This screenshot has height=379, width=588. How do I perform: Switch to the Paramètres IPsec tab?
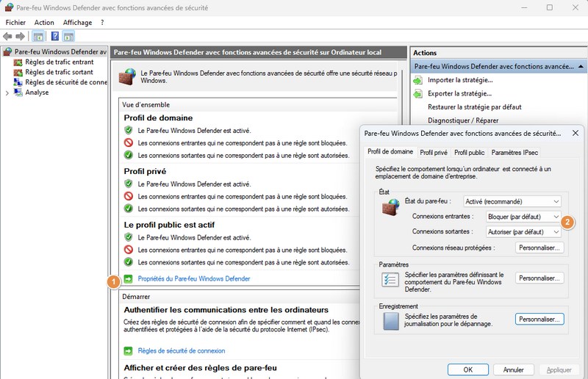[x=514, y=153]
